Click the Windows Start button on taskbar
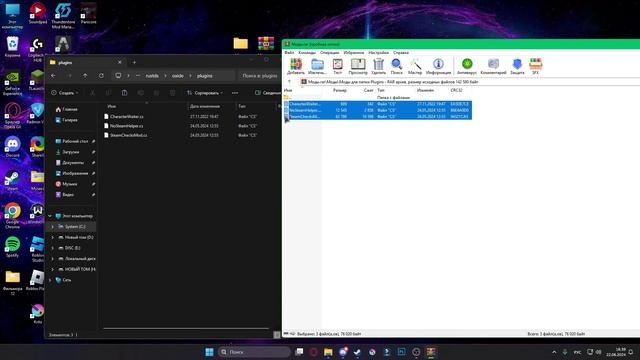The image size is (640, 360). 209,352
